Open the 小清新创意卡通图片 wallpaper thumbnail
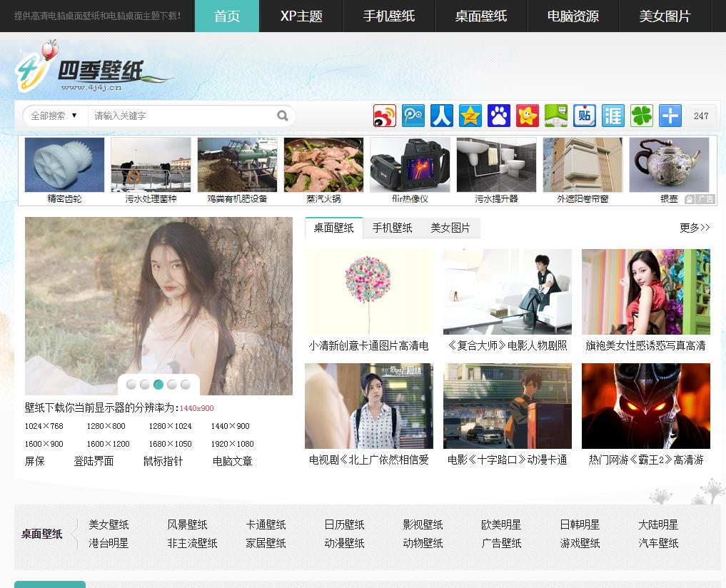The height and width of the screenshot is (588, 726). (369, 292)
